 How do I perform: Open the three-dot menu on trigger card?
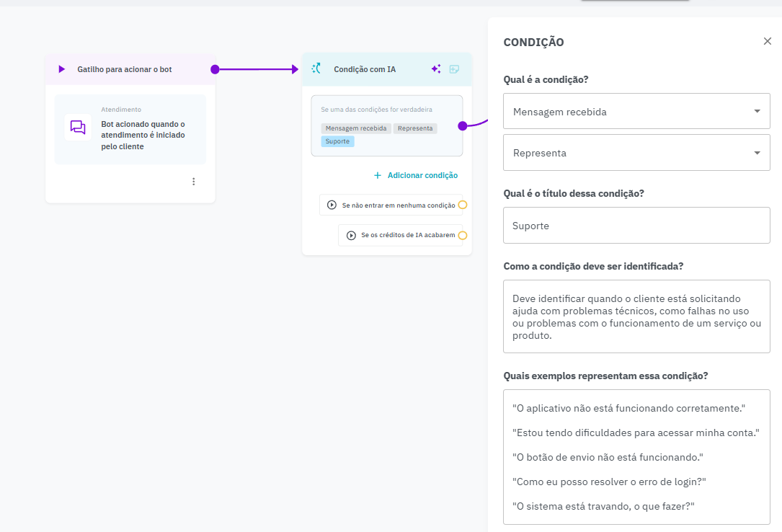pyautogui.click(x=193, y=182)
